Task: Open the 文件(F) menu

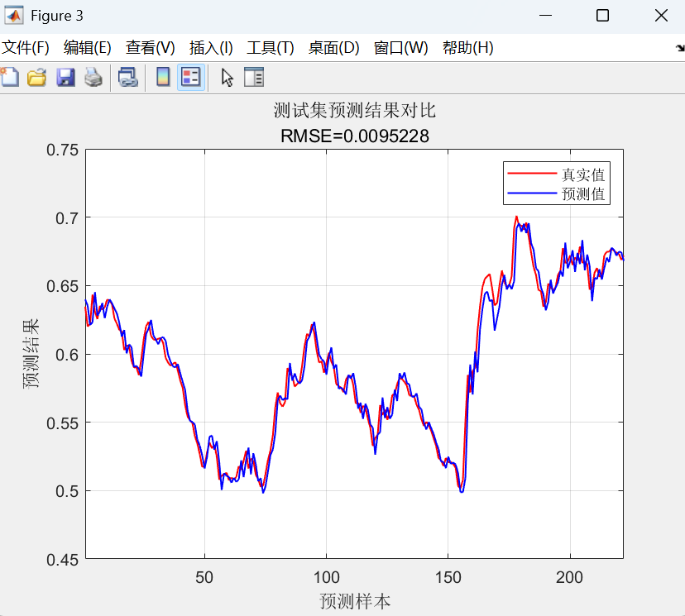Action: click(26, 48)
